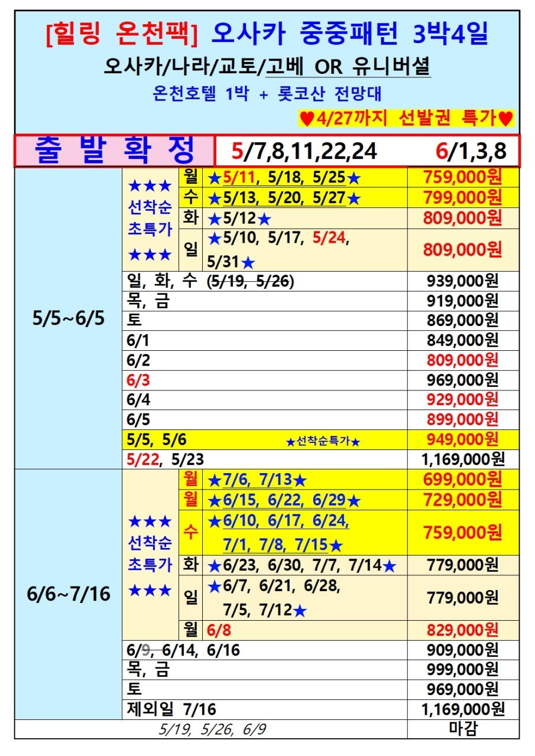Click the price 829,000원
The image size is (535, 756).
[x=463, y=630]
